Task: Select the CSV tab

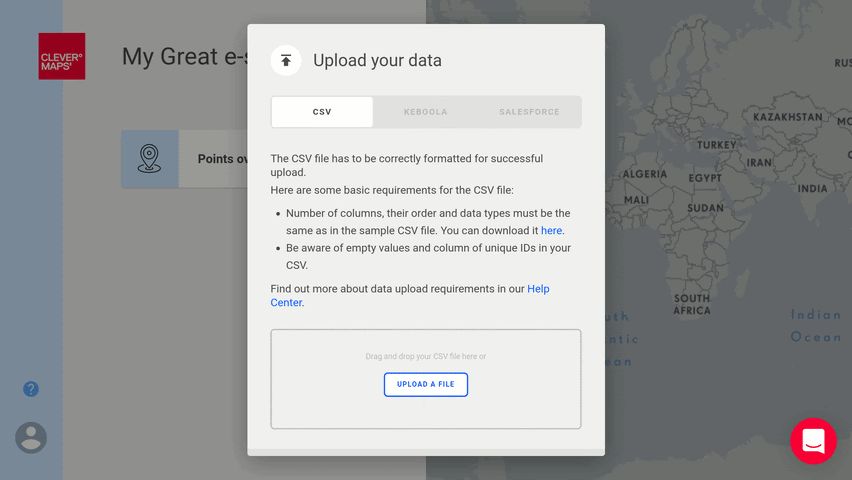Action: click(322, 112)
